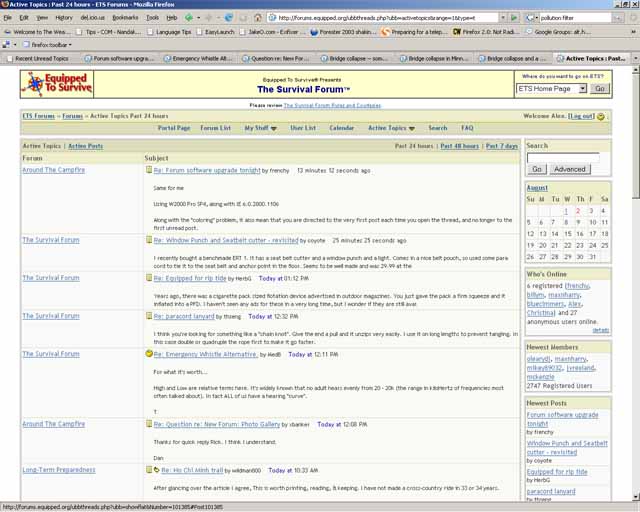
Task: Click the 'Forester 2003 shakin...' bookmark
Action: coord(341,32)
